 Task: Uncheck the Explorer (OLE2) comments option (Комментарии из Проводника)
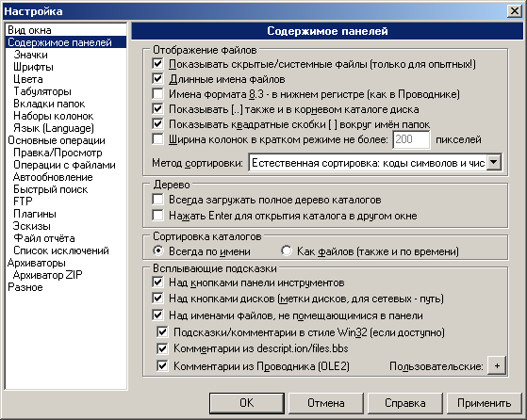[162, 365]
